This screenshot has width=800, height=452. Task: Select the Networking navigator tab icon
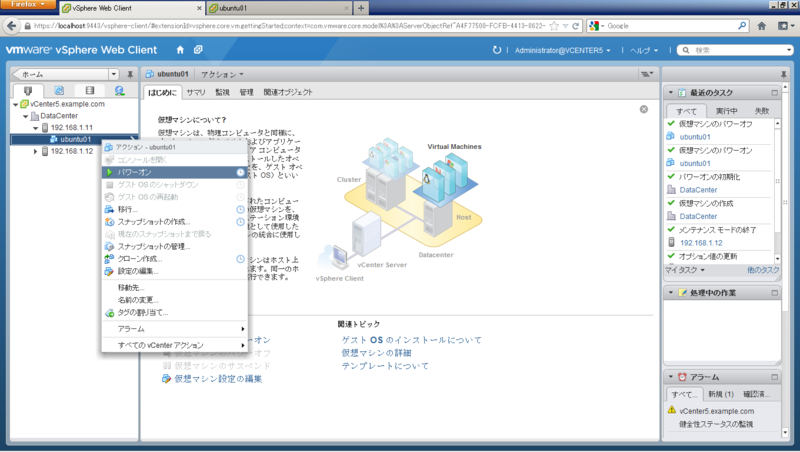pos(119,91)
